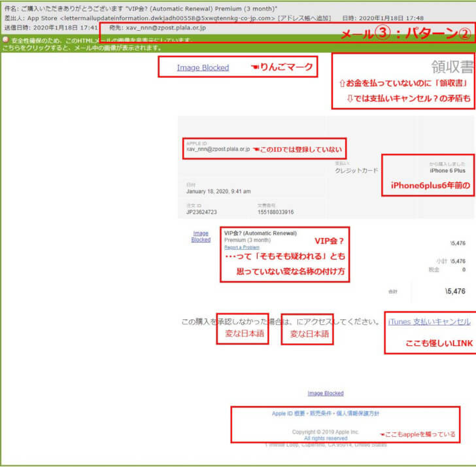Click the 日時 2020年1月18日 17:48 text
476x467 pixels.
[x=382, y=18]
